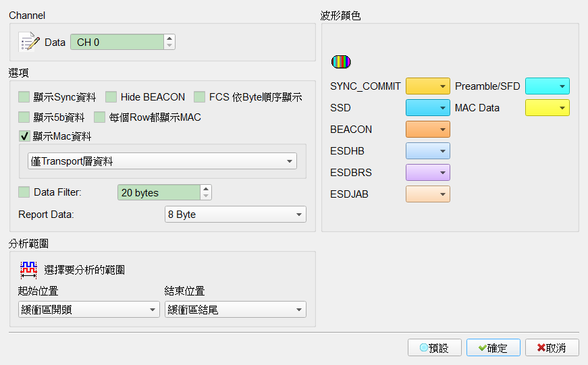Increase the Data channel number
Viewport: 588px width, 365px height.
tap(169, 38)
